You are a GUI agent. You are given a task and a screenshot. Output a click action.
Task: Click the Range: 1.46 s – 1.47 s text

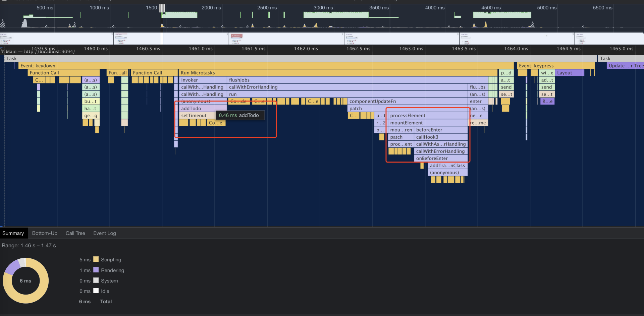pyautogui.click(x=29, y=246)
